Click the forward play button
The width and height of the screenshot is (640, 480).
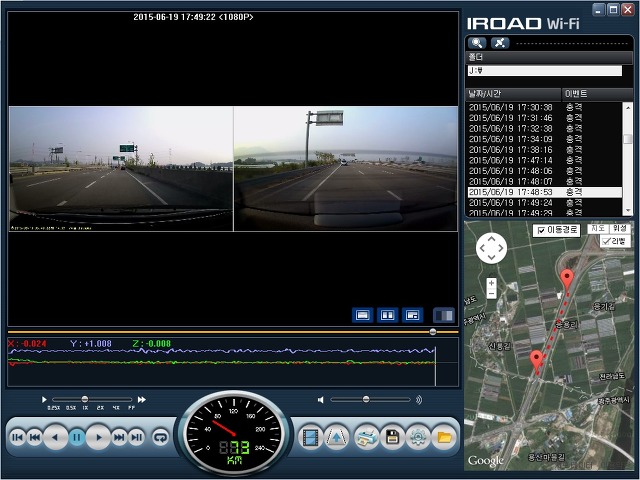(x=98, y=437)
